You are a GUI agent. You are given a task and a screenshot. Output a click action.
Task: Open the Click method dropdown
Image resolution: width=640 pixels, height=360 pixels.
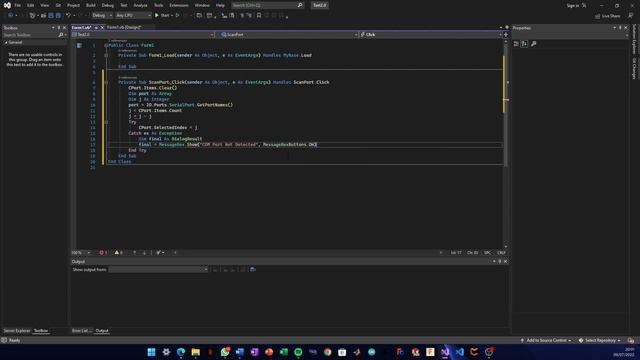[431, 35]
